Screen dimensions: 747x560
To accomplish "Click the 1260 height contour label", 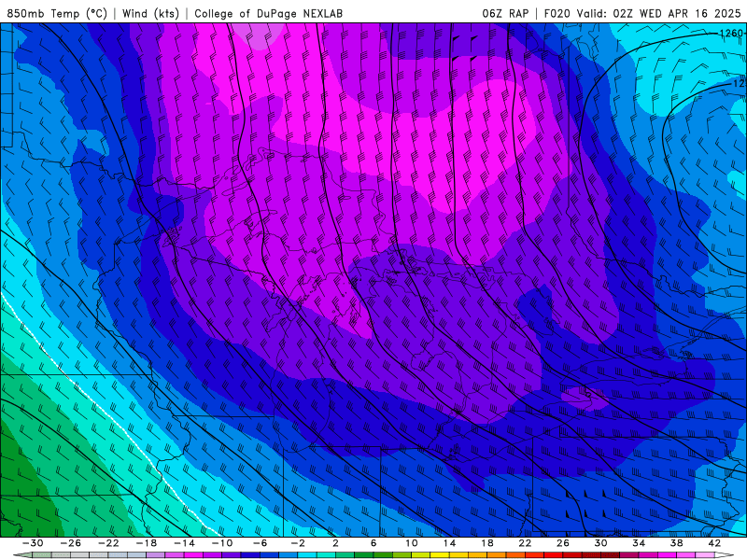I will pos(731,33).
